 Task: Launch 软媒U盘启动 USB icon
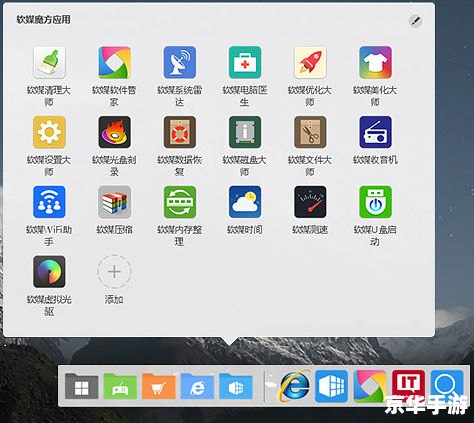tap(375, 202)
